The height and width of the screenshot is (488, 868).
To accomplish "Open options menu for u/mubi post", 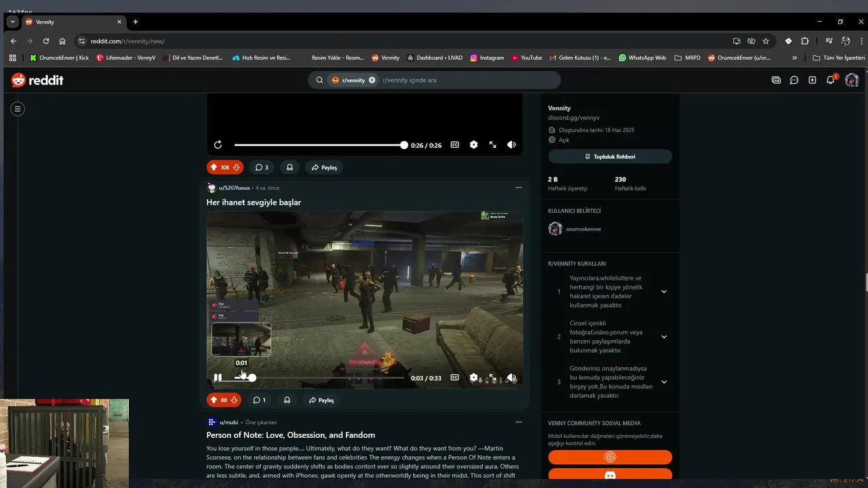I will coord(519,422).
